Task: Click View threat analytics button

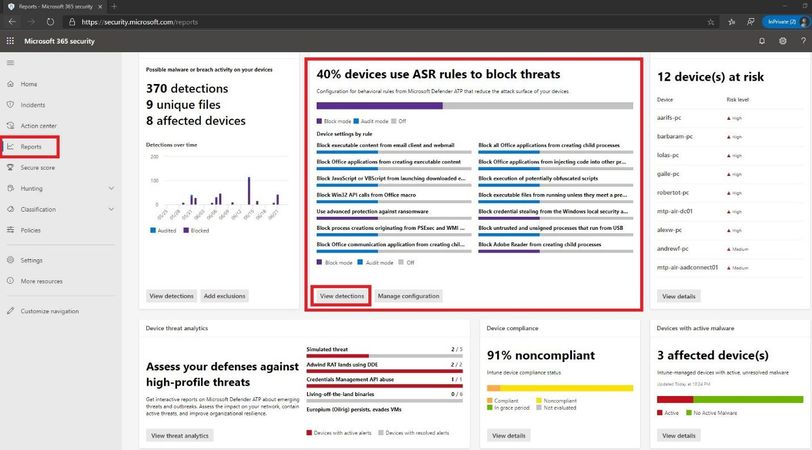Action: click(180, 436)
